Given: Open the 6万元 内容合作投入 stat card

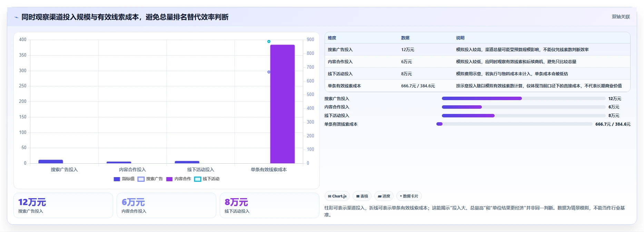Looking at the screenshot, I should pos(166,205).
